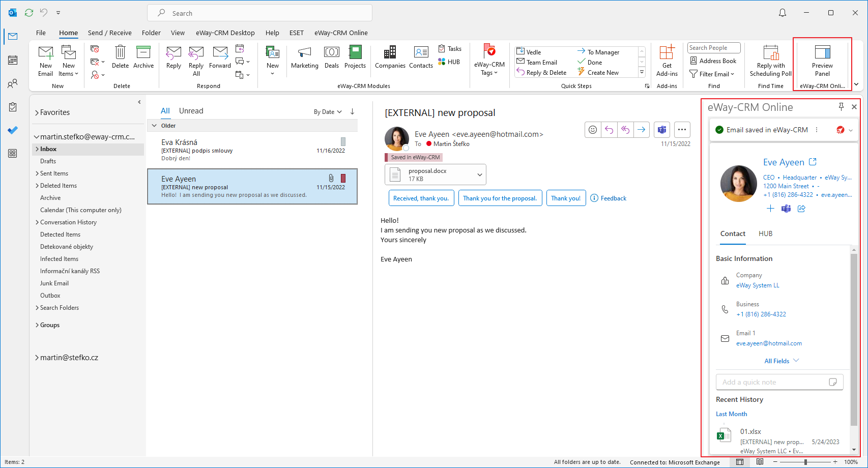Click Reply with Scheduling Poll

pyautogui.click(x=771, y=61)
